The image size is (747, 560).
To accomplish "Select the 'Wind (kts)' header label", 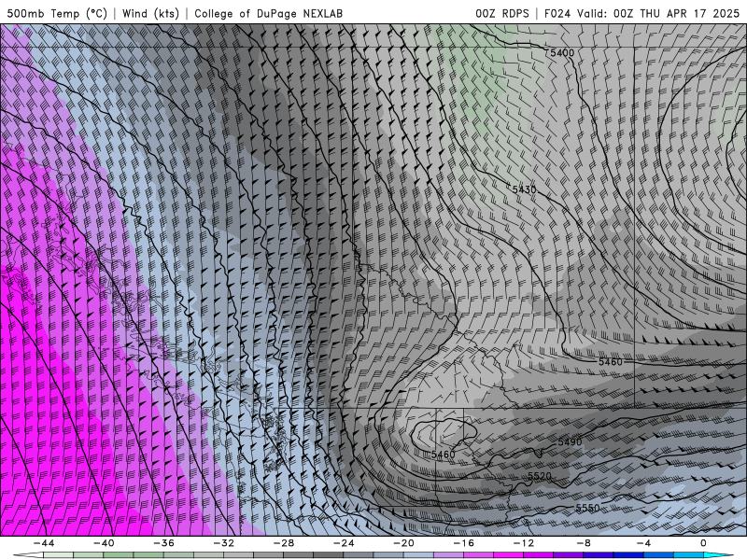I will point(150,13).
